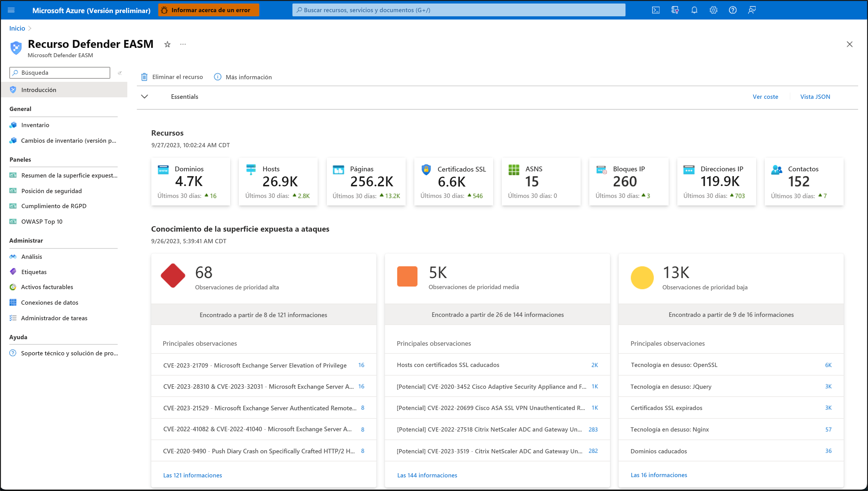Click the Direcciones IP card icon
This screenshot has width=868, height=491.
point(689,169)
